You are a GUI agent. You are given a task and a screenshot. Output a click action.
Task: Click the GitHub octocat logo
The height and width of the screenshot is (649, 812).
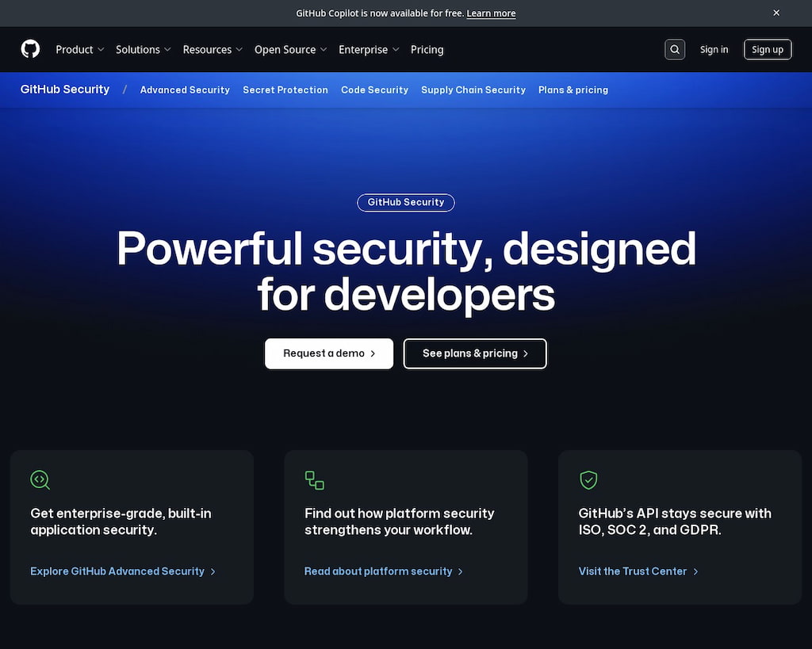tap(30, 49)
